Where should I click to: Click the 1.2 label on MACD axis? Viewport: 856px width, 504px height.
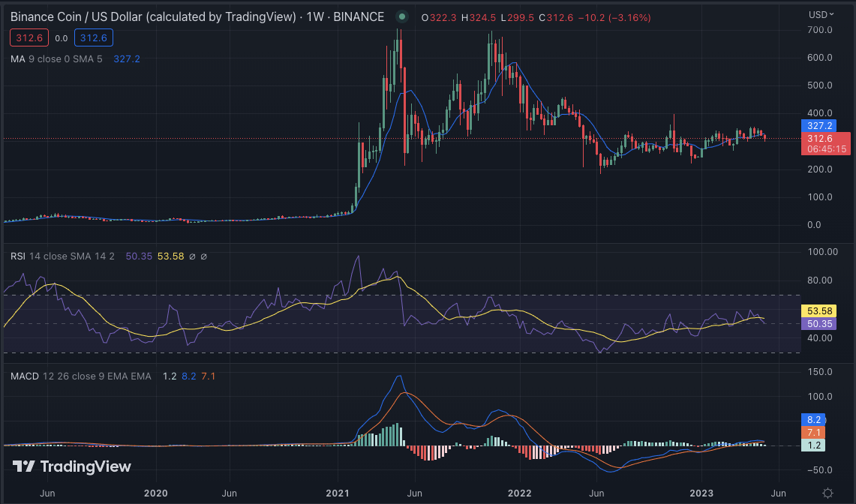pyautogui.click(x=813, y=445)
